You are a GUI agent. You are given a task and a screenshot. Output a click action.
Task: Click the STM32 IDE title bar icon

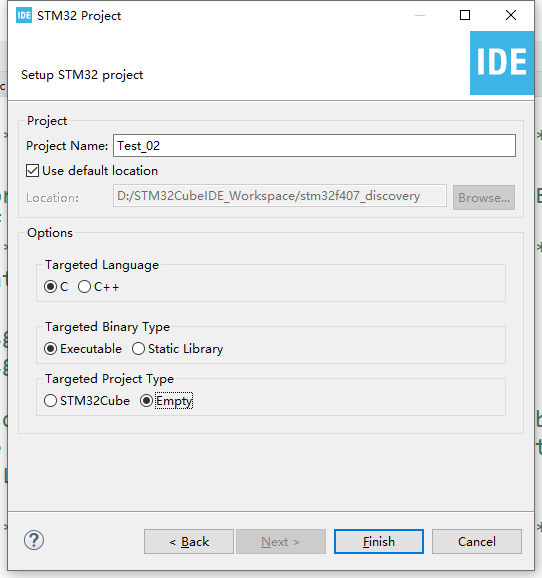coord(24,15)
